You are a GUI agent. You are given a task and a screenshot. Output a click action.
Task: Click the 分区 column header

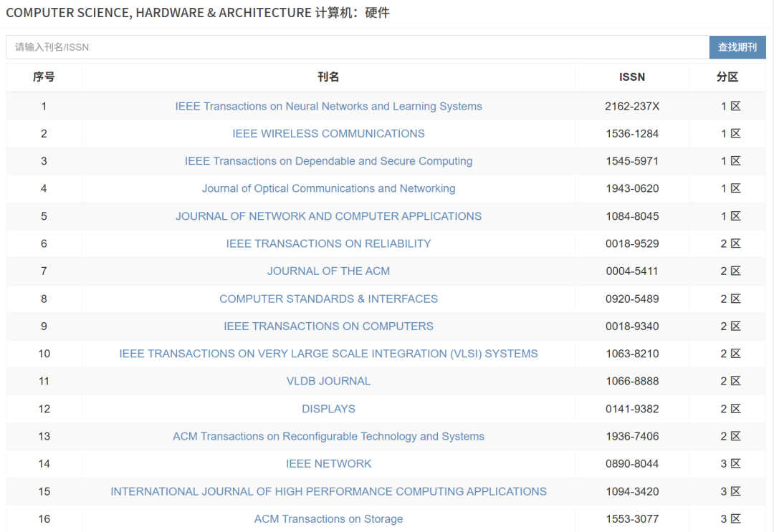tap(727, 77)
